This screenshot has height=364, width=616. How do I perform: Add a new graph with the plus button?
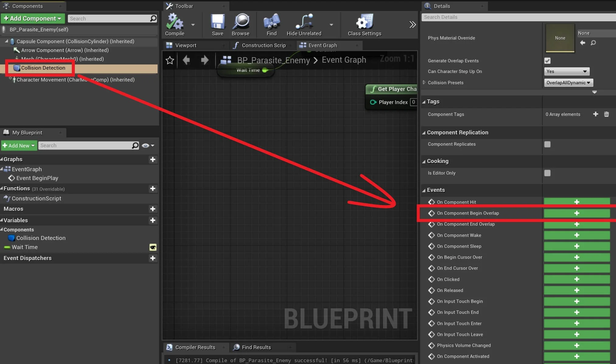[153, 159]
